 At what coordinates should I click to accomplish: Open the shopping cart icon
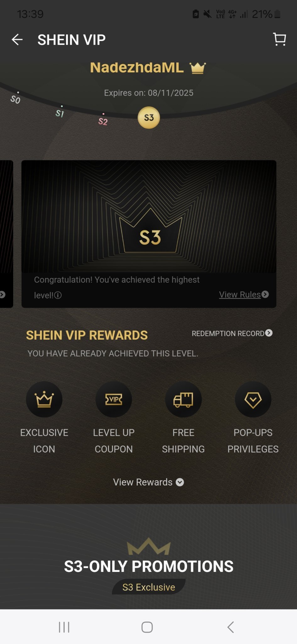click(279, 39)
